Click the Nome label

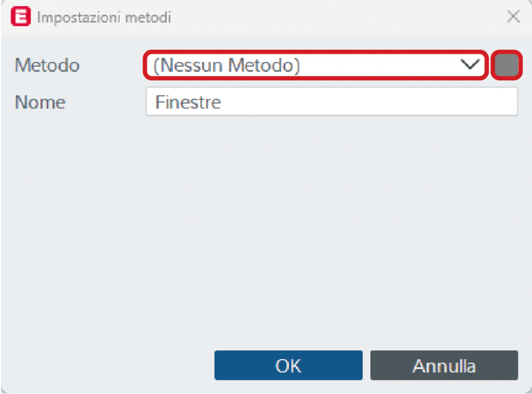pyautogui.click(x=40, y=102)
